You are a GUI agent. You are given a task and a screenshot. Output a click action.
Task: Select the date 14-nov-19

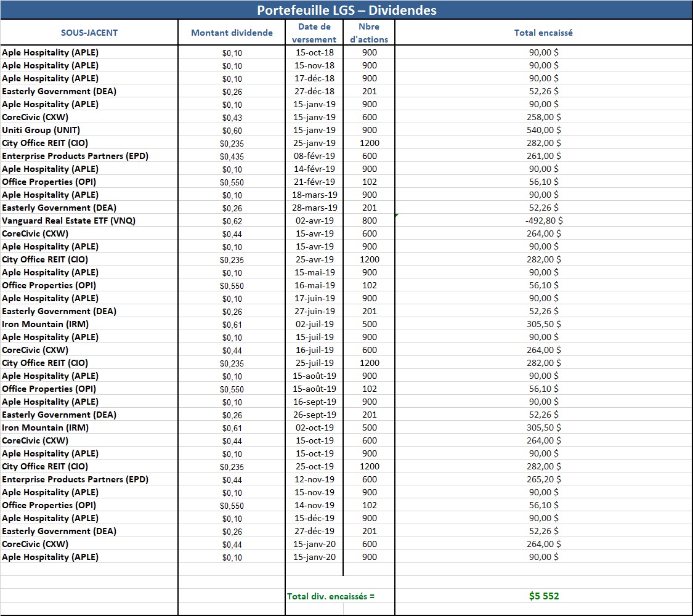tap(315, 505)
